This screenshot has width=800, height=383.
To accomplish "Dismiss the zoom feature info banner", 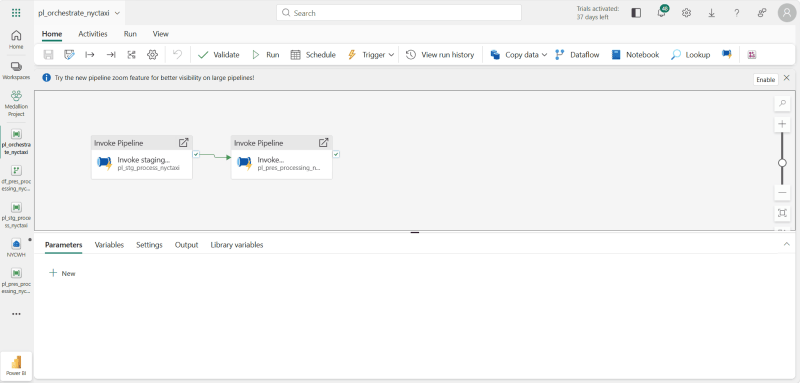I will point(786,78).
